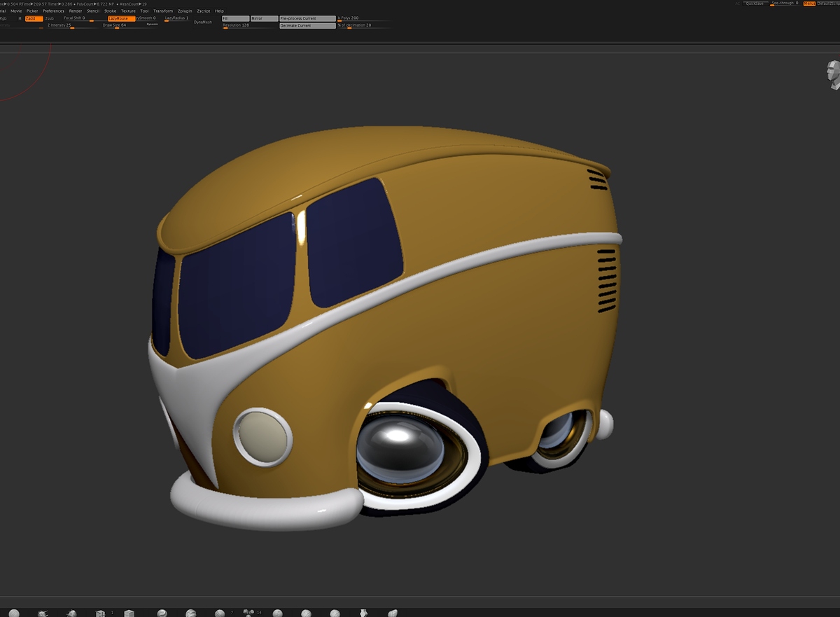Toggle the Zadd sculpting mode
Image resolution: width=840 pixels, height=617 pixels.
pos(34,18)
